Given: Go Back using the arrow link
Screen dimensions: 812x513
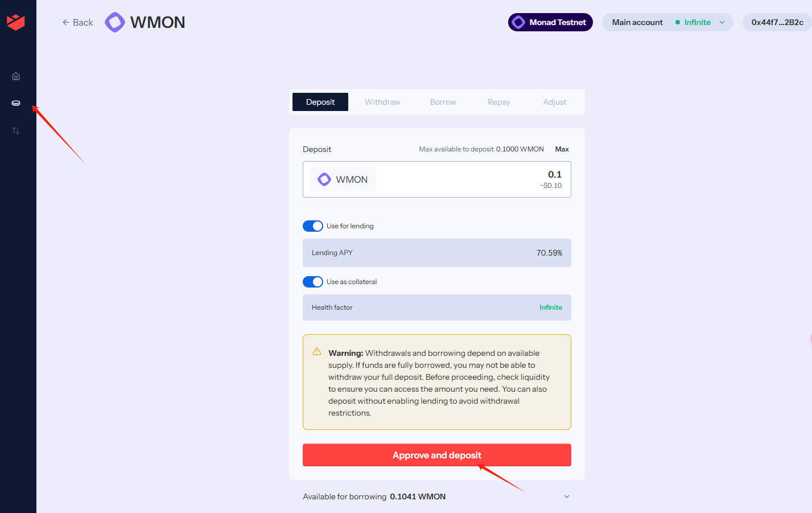Looking at the screenshot, I should (x=77, y=22).
